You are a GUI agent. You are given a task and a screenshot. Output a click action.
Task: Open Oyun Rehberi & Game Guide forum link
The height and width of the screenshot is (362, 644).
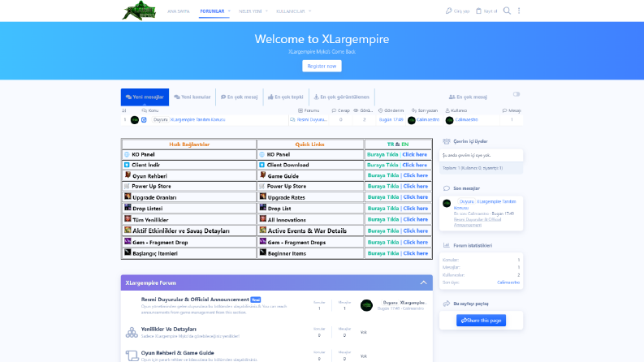[177, 353]
